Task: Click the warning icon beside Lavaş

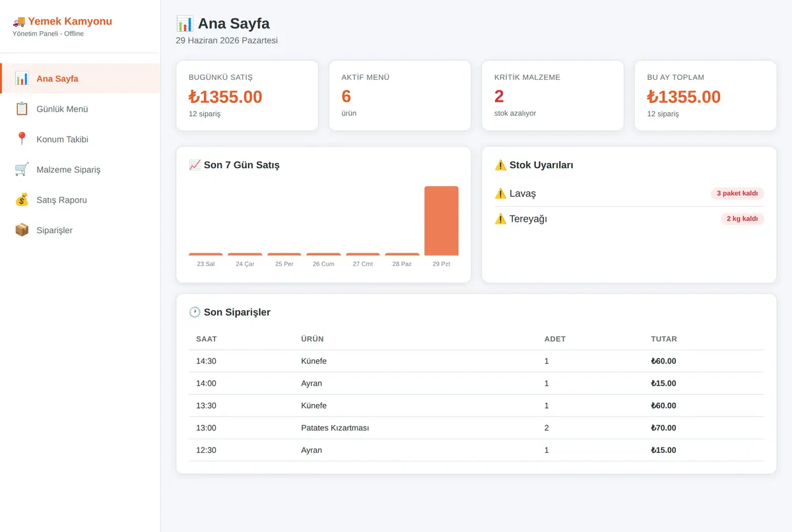Action: (500, 194)
